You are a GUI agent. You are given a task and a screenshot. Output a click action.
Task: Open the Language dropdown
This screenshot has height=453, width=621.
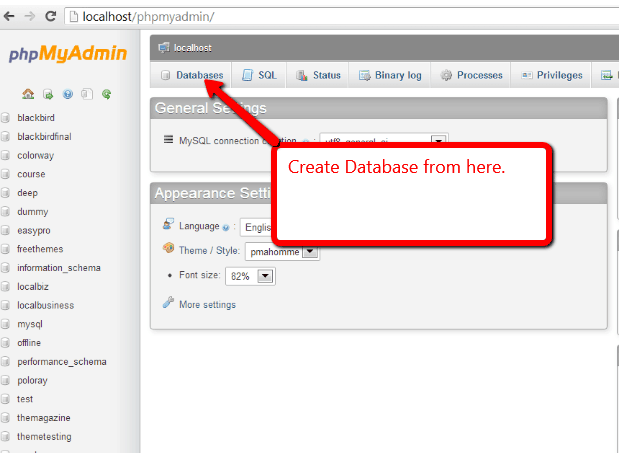click(x=256, y=227)
